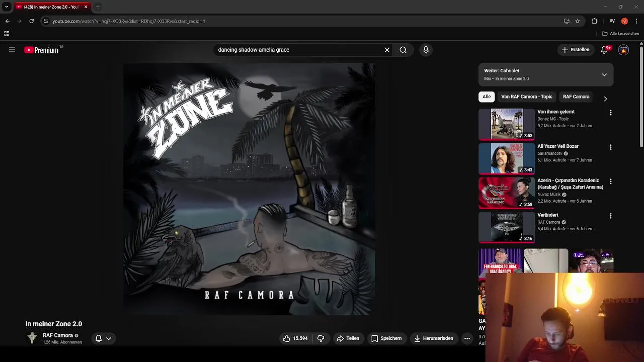Screen dimensions: 644x362
Task: Open the Azerin Çırpınırdın Karadeniz title
Action: [570, 184]
